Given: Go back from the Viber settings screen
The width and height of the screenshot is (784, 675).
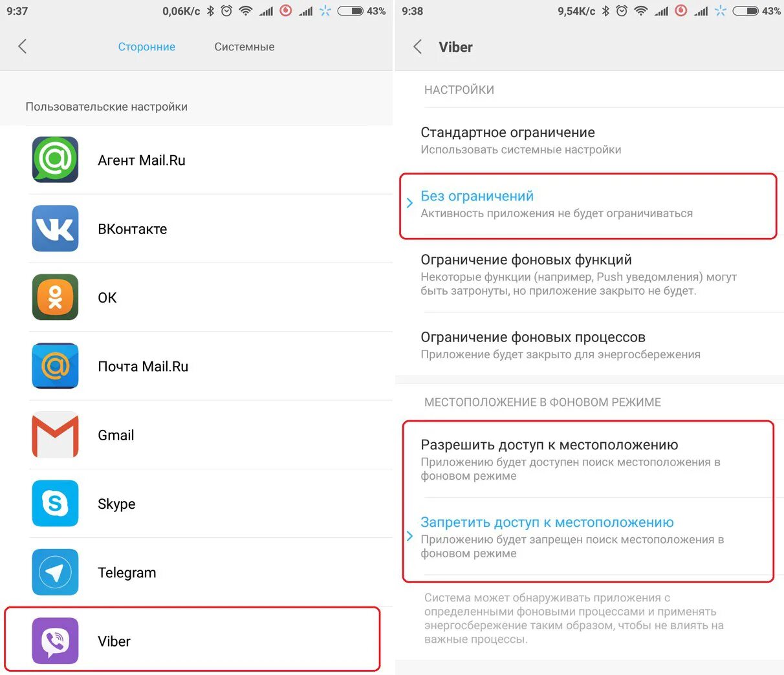Looking at the screenshot, I should coord(418,47).
